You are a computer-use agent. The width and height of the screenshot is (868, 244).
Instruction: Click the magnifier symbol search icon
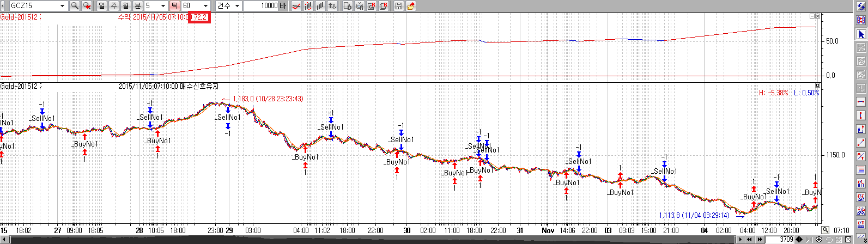[75, 6]
